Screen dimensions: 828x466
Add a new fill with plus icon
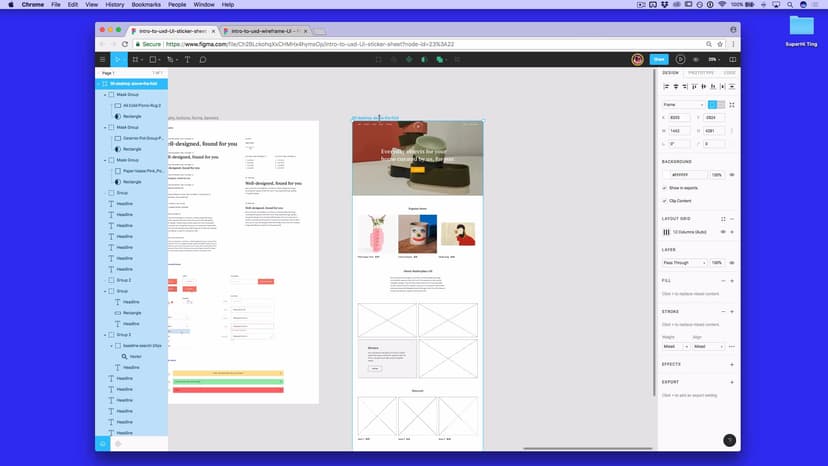click(732, 281)
